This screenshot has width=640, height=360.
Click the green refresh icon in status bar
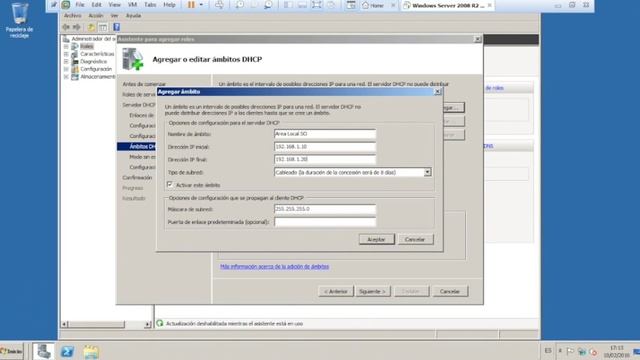pyautogui.click(x=160, y=323)
